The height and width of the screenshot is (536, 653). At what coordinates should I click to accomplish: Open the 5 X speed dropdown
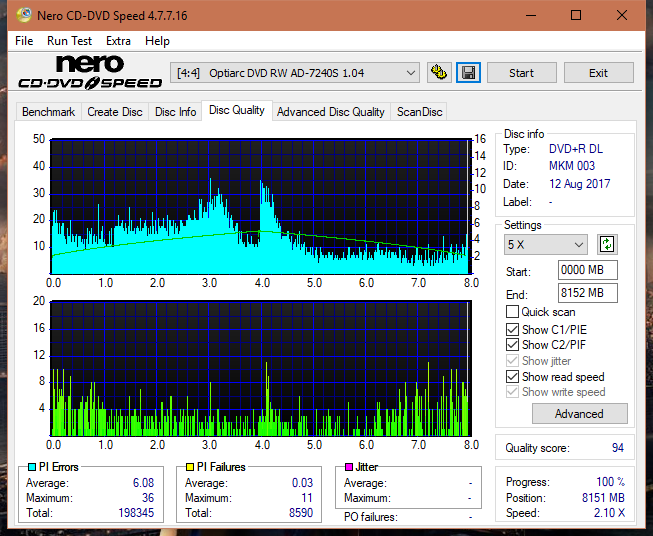coord(546,244)
